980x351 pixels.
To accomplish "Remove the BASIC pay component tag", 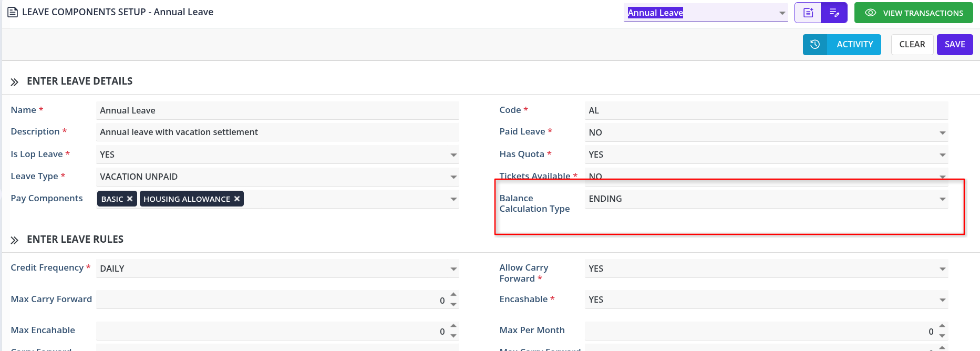I will coord(130,199).
